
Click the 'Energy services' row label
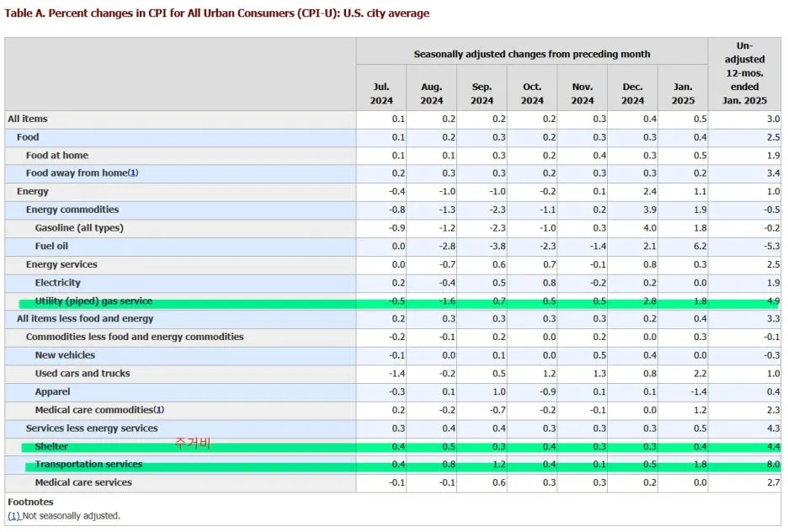pyautogui.click(x=61, y=264)
